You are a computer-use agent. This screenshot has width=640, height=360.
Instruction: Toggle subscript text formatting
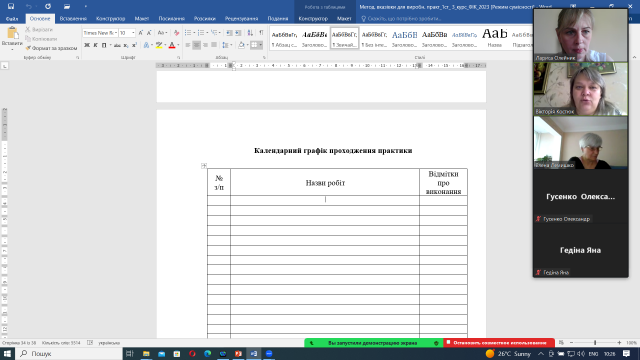tap(126, 45)
